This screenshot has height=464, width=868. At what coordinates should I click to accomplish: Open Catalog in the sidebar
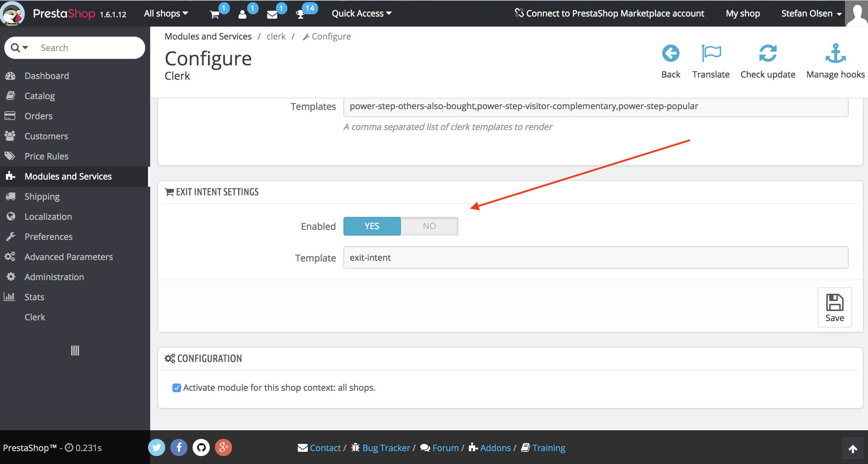coord(40,96)
